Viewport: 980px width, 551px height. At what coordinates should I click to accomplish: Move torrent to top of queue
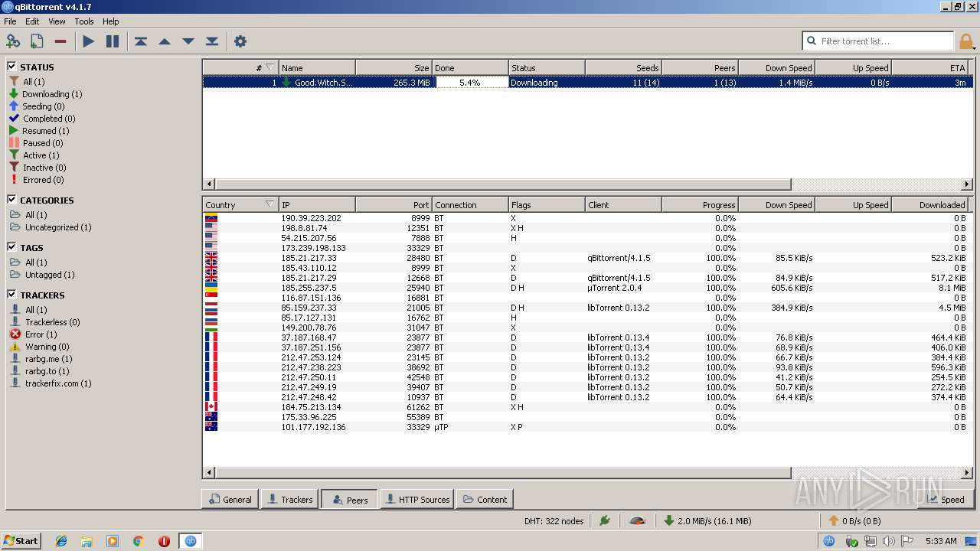point(141,41)
